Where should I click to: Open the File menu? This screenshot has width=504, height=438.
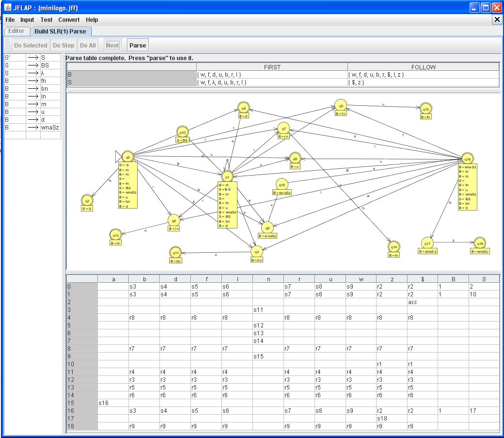[x=10, y=20]
